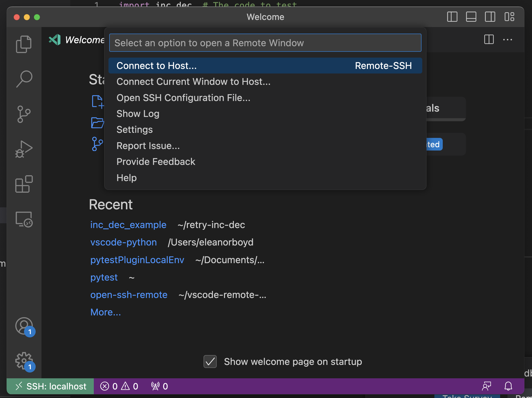Toggle secondary side bar layout icon

490,17
